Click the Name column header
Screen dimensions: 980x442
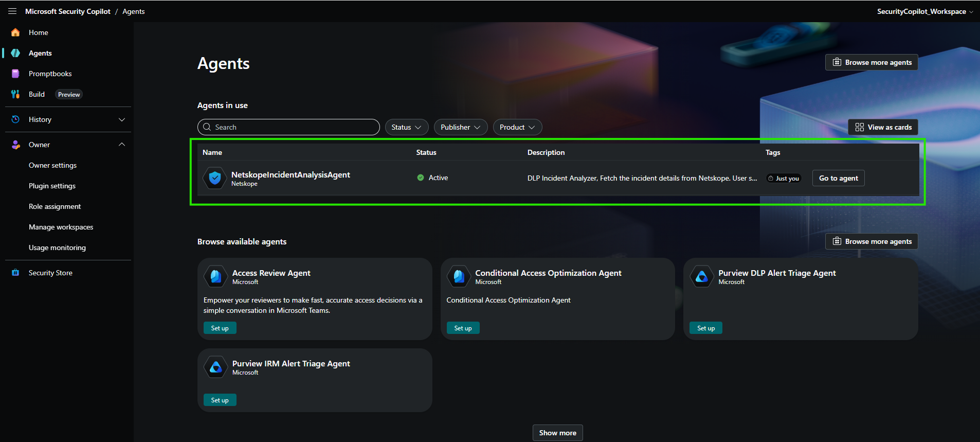coord(212,152)
